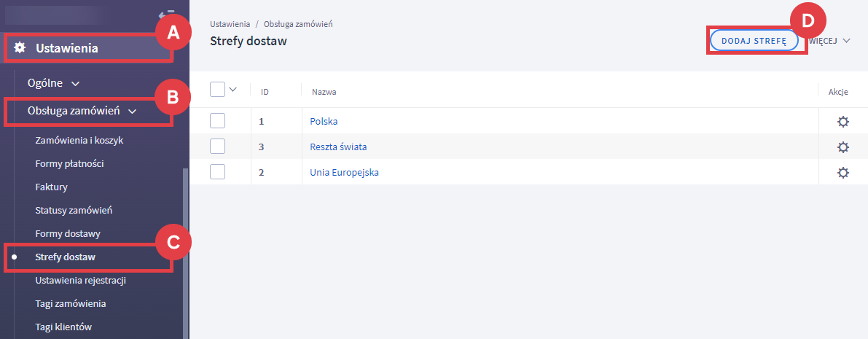Toggle the select-all checkbox in table header
The height and width of the screenshot is (339, 868).
click(x=217, y=90)
